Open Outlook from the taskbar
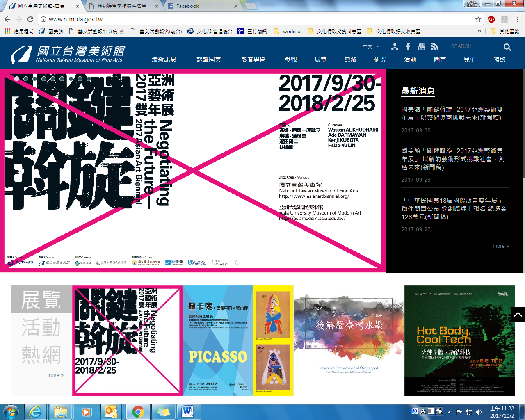525x420 pixels. click(111, 411)
